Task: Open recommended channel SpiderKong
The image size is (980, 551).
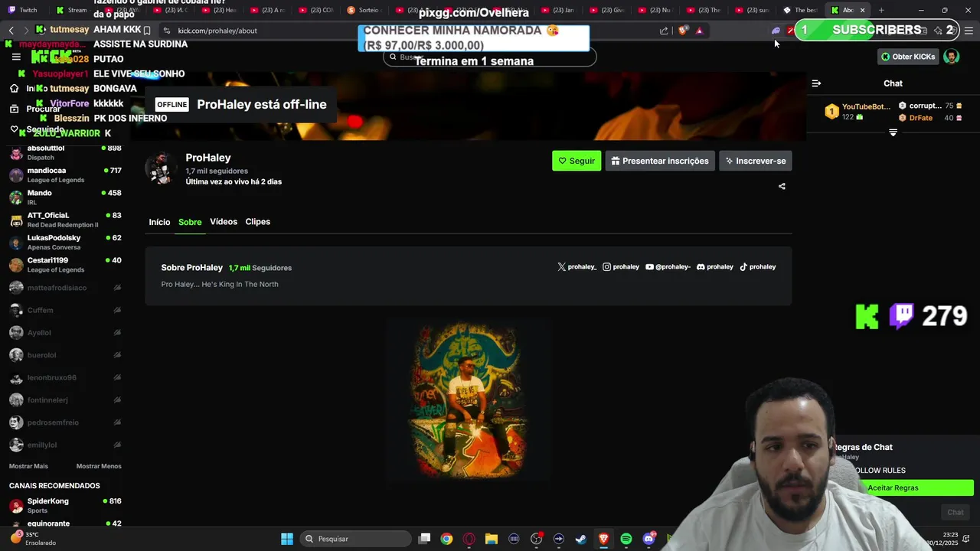Action: [65, 505]
